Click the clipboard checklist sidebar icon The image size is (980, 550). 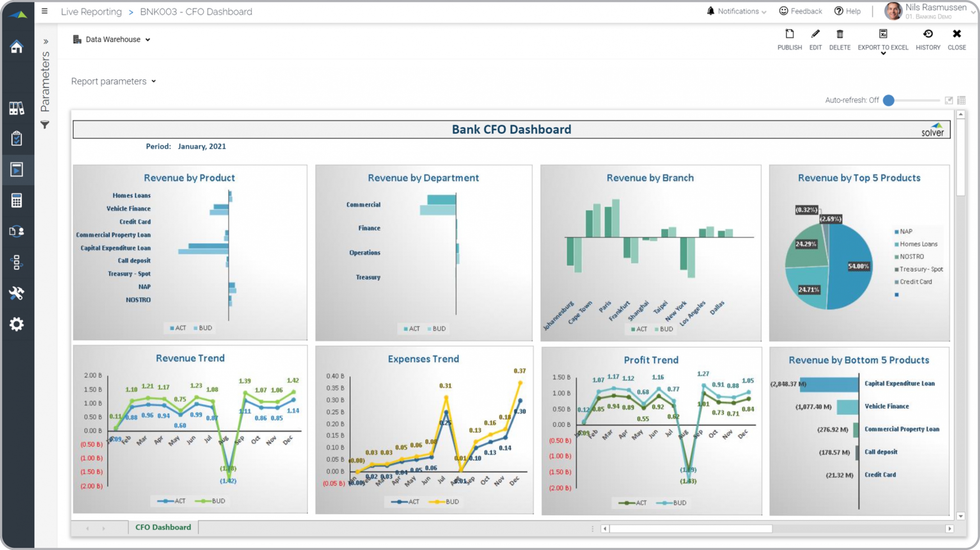16,138
